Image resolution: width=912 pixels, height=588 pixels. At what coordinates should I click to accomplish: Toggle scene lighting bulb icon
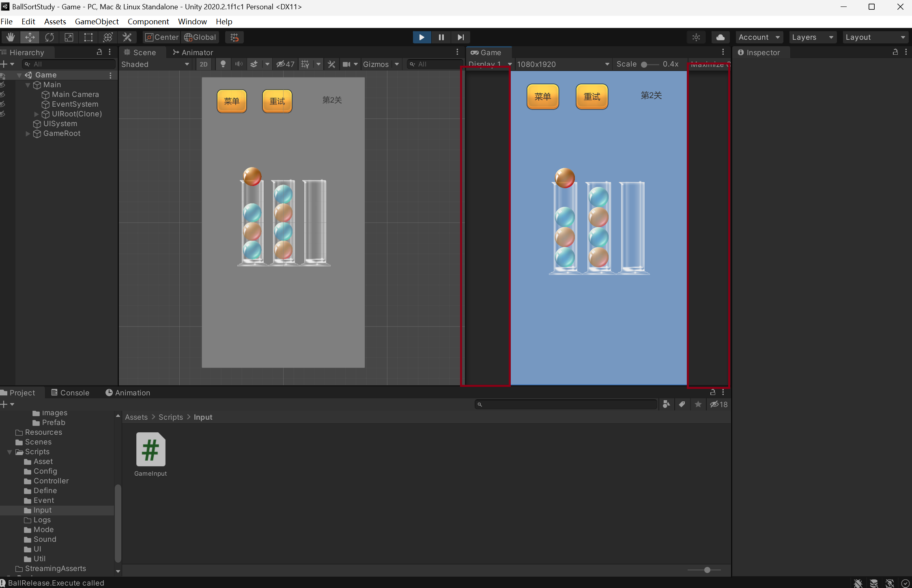[x=223, y=64]
